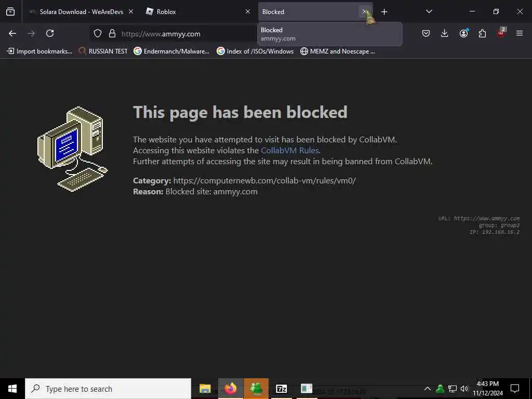Go back to previous page
The height and width of the screenshot is (399, 532).
(x=12, y=33)
